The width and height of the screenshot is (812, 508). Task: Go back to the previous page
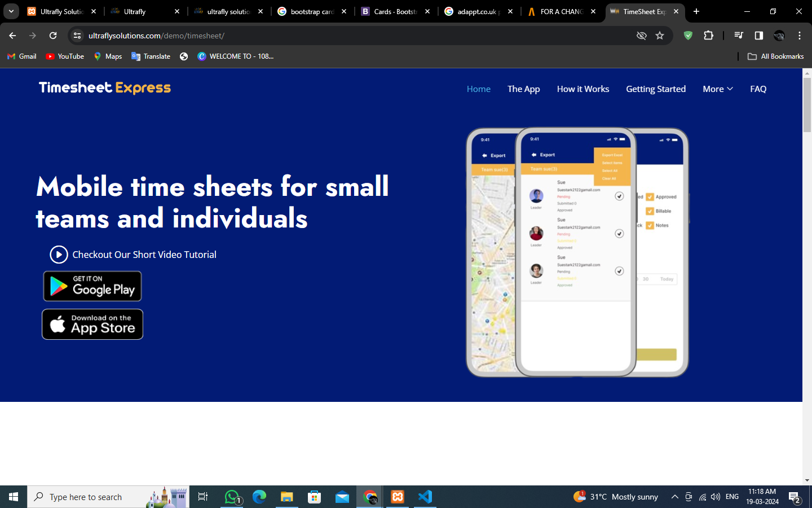pos(12,36)
